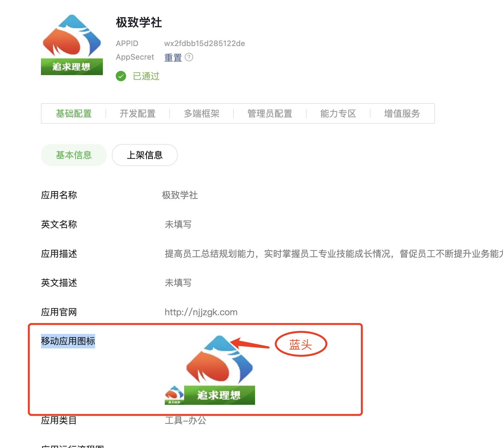Switch to the 基础配置 tab
This screenshot has width=503, height=448.
point(74,113)
